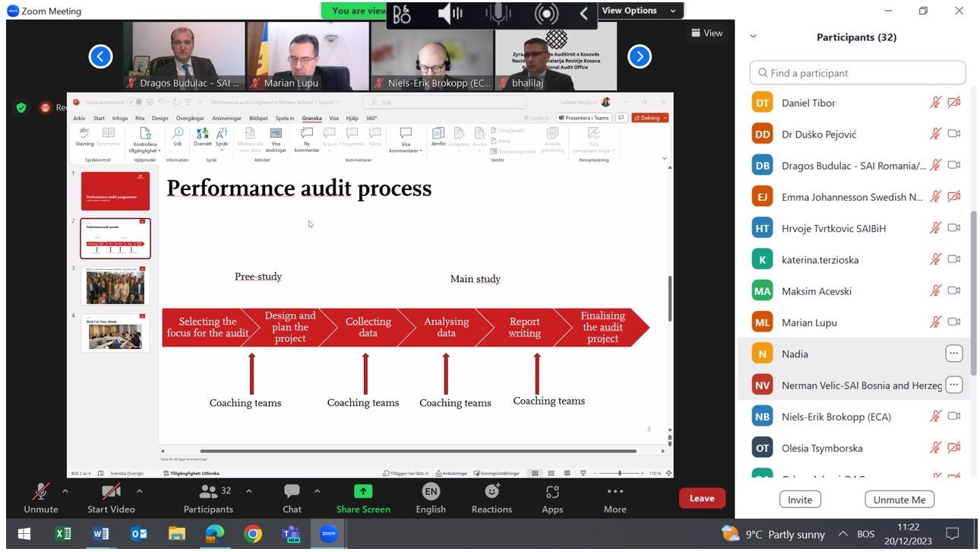Image resolution: width=980 pixels, height=552 pixels.
Task: Toggle Maksim Acevski's video camera icon
Action: [954, 290]
